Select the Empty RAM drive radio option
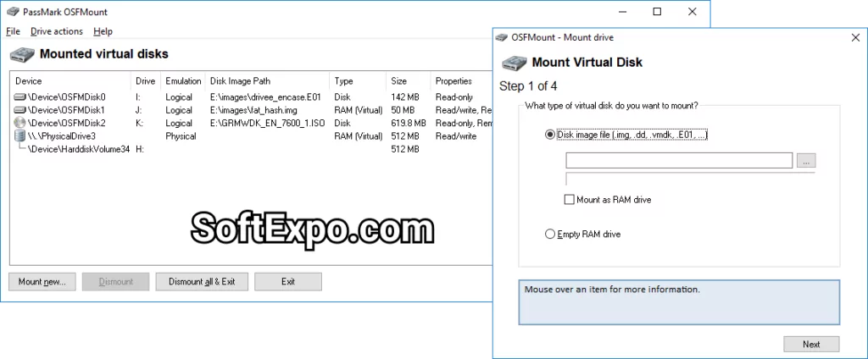868x359 pixels. tap(549, 234)
